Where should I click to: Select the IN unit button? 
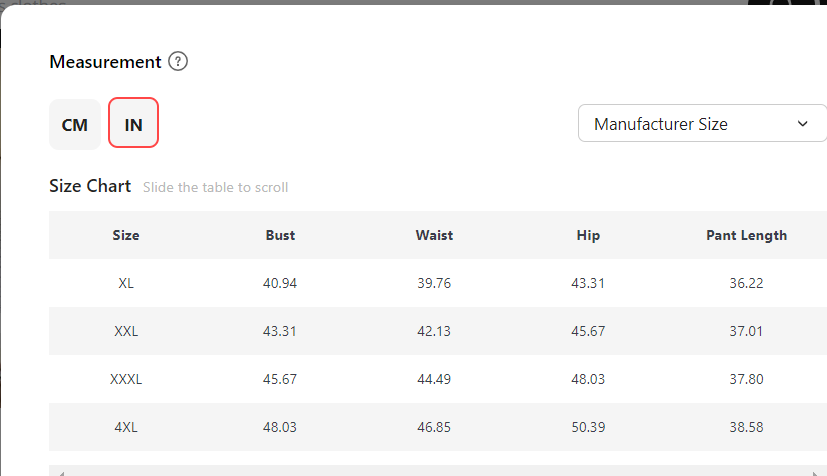point(133,125)
